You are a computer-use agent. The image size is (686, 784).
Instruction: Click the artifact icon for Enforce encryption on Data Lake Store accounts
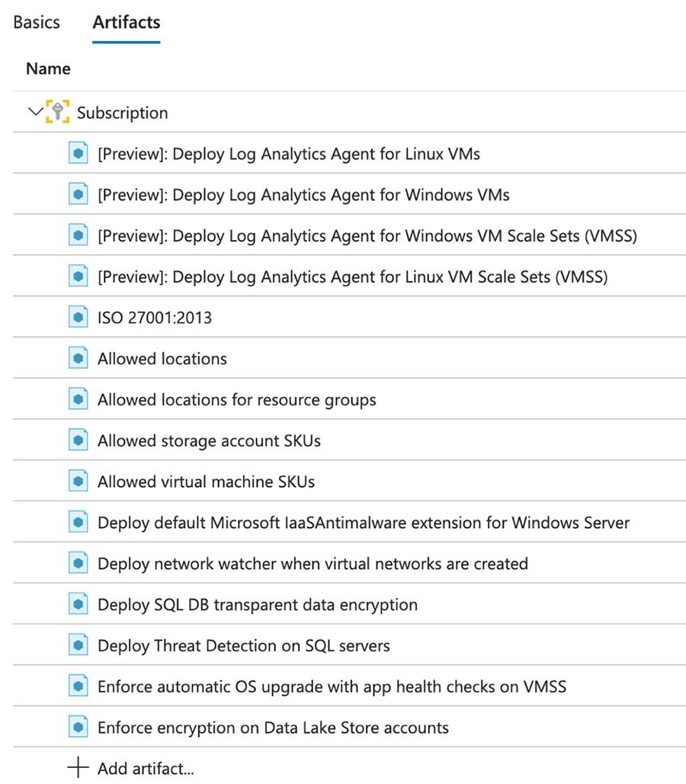(79, 727)
